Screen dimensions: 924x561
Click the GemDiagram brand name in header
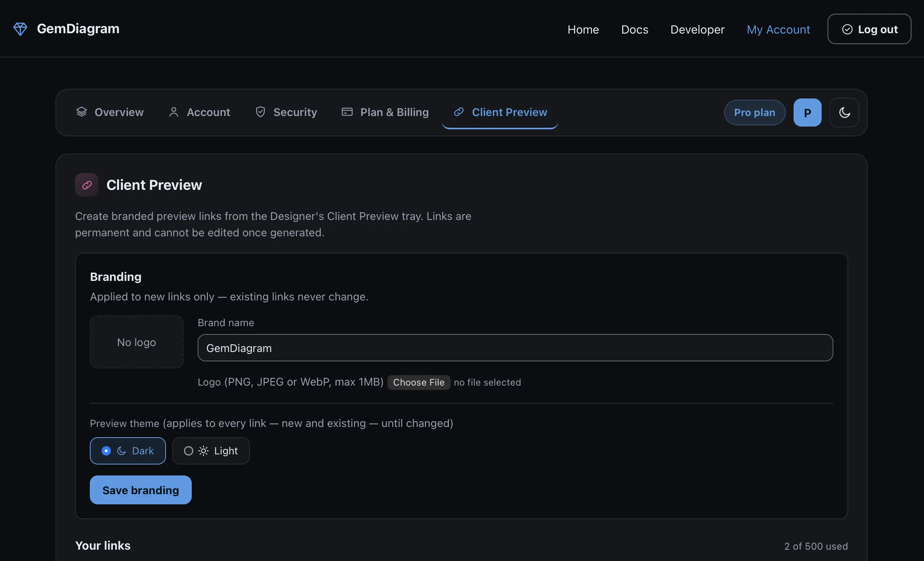(x=78, y=29)
